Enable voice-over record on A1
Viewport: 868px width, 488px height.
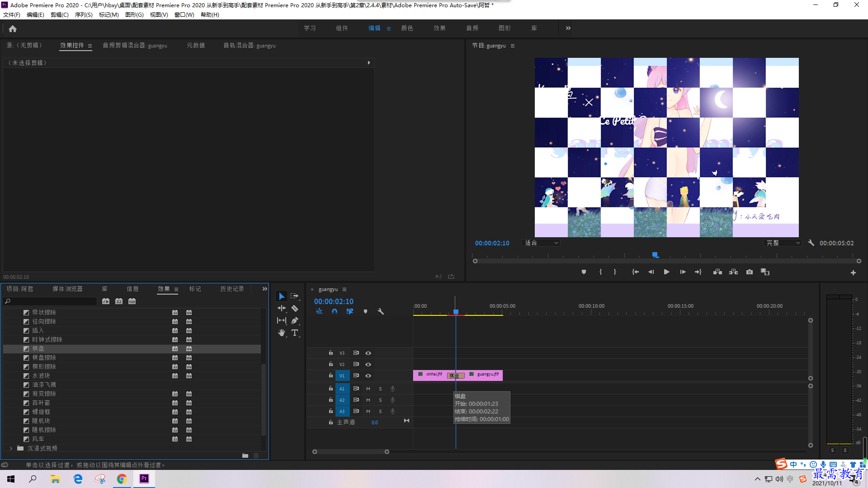392,389
